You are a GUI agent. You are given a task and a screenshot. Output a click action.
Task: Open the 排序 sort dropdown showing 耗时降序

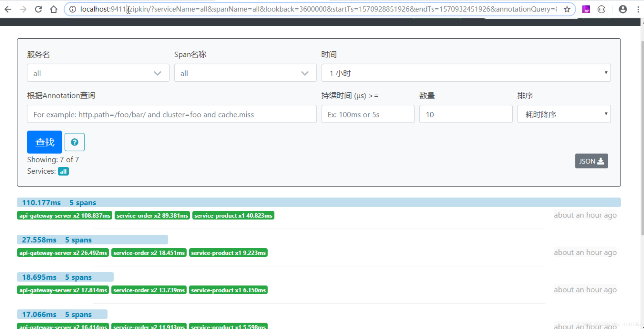(x=564, y=114)
